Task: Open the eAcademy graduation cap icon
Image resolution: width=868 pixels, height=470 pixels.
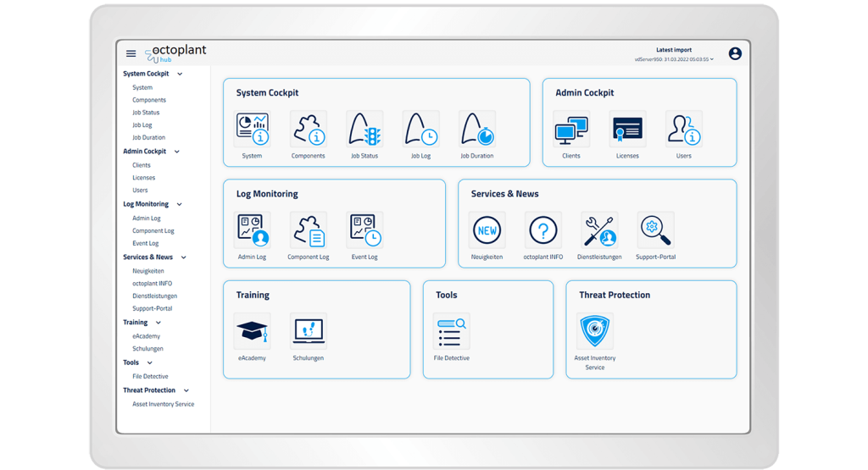Action: click(252, 331)
